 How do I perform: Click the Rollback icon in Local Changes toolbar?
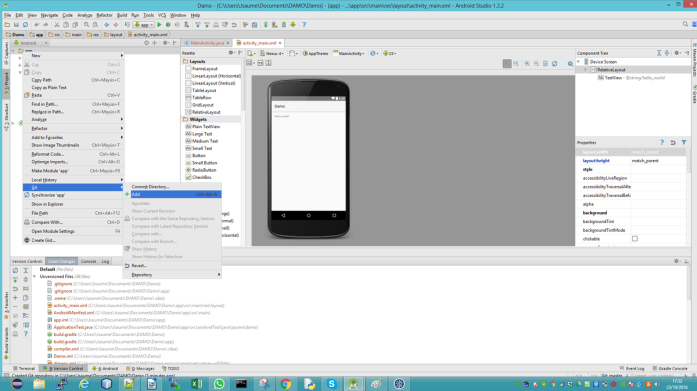coord(16,289)
